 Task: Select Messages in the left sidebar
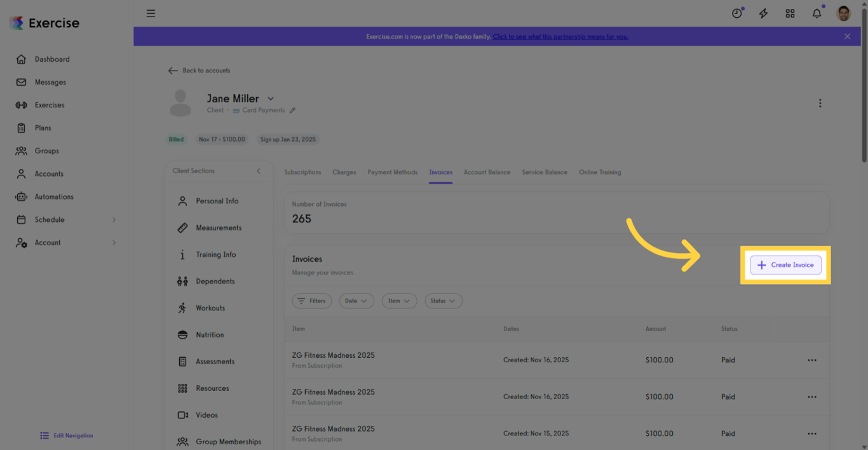50,81
